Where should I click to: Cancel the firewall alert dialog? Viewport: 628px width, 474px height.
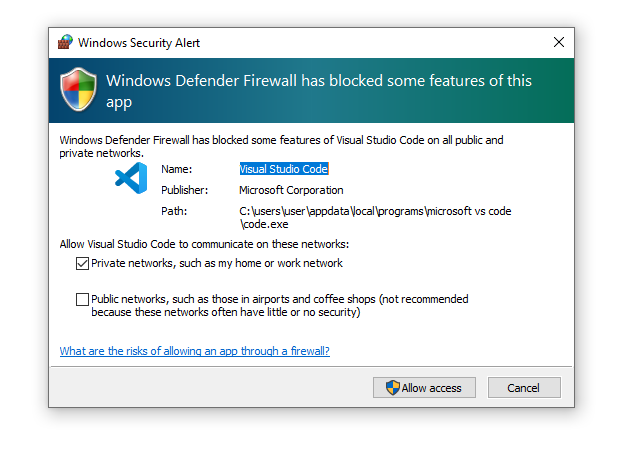523,388
